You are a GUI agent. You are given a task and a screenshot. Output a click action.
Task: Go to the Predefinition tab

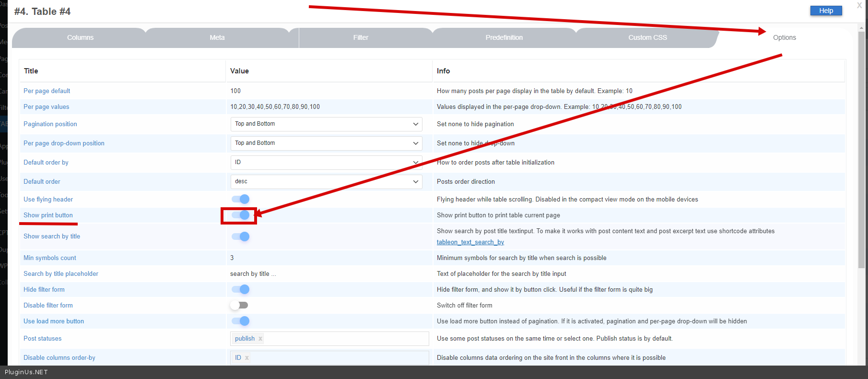point(504,38)
